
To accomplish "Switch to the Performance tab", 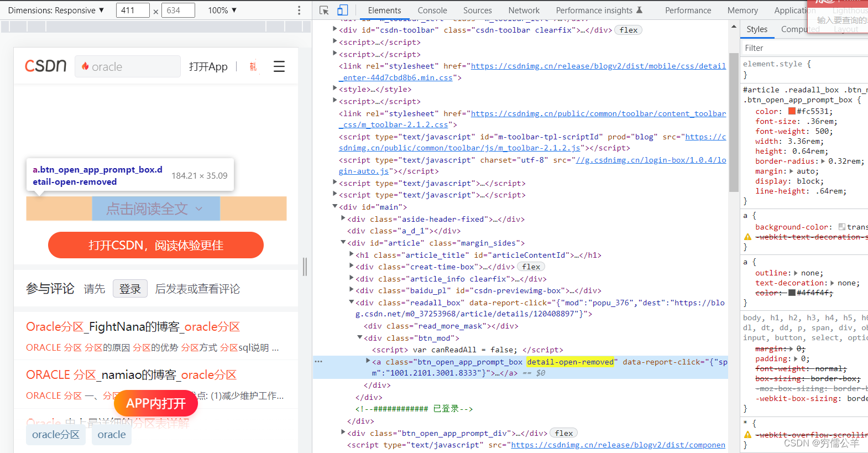I will 688,10.
